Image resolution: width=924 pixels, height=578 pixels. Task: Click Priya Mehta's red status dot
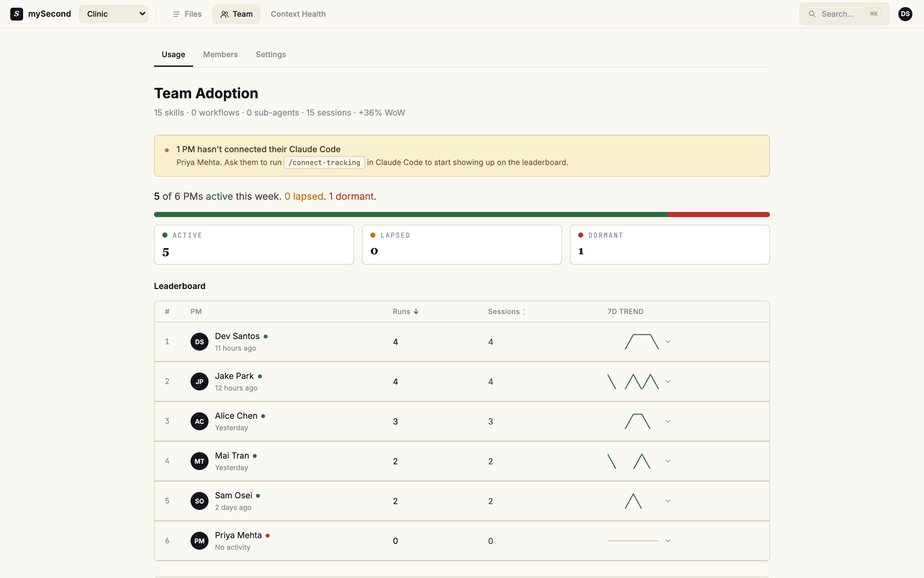coord(268,536)
